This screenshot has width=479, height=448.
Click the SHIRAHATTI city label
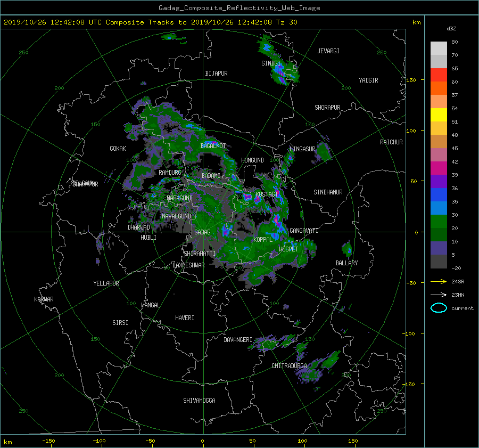[200, 253]
